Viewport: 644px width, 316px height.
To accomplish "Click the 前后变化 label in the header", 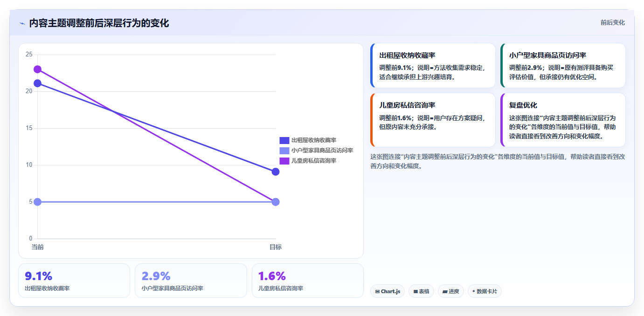I will pos(612,23).
